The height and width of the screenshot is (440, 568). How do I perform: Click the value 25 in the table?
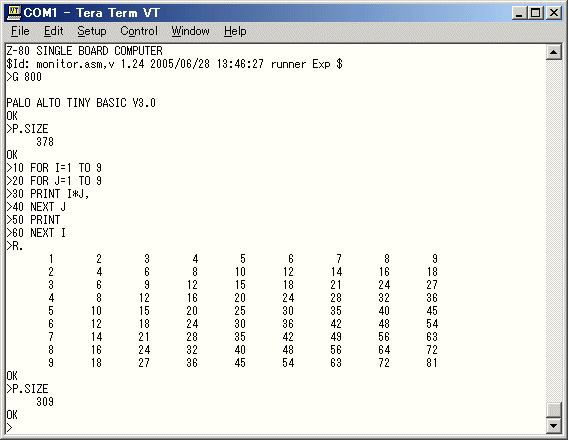point(240,311)
